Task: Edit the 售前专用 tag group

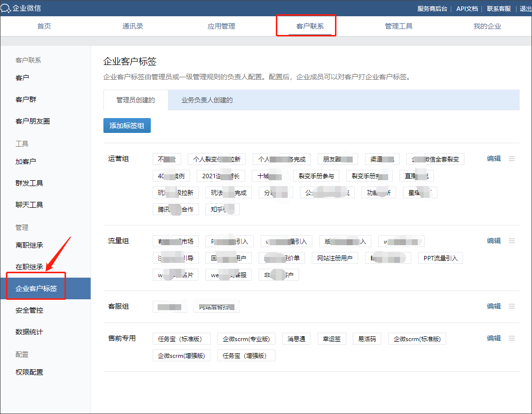Action: click(494, 338)
